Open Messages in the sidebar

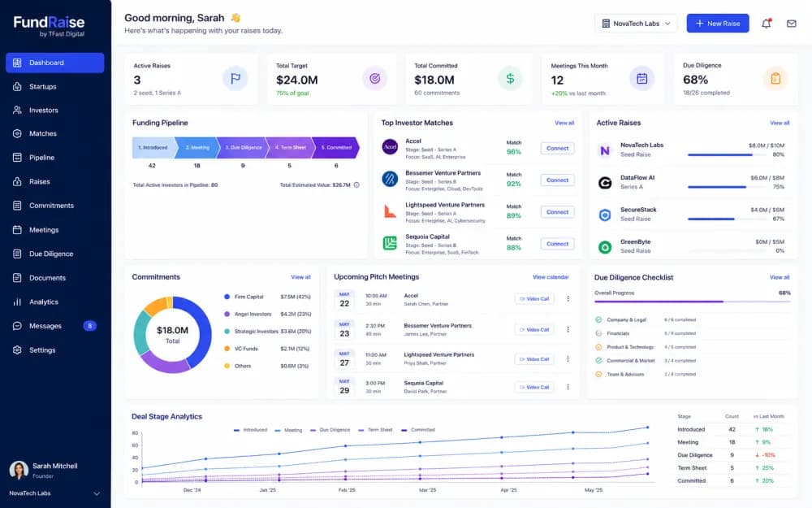[x=55, y=326]
